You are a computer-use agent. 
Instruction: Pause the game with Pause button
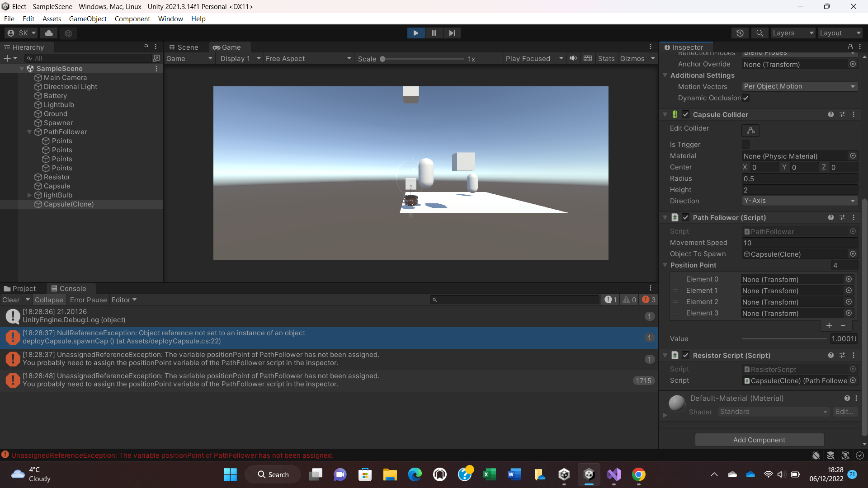pos(434,33)
